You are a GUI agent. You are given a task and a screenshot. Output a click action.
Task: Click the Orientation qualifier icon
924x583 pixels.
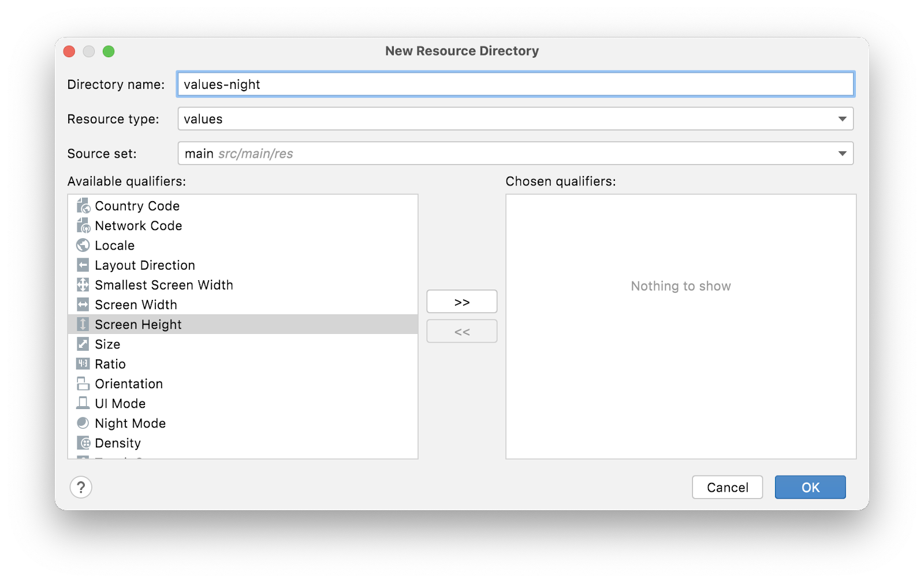(83, 384)
